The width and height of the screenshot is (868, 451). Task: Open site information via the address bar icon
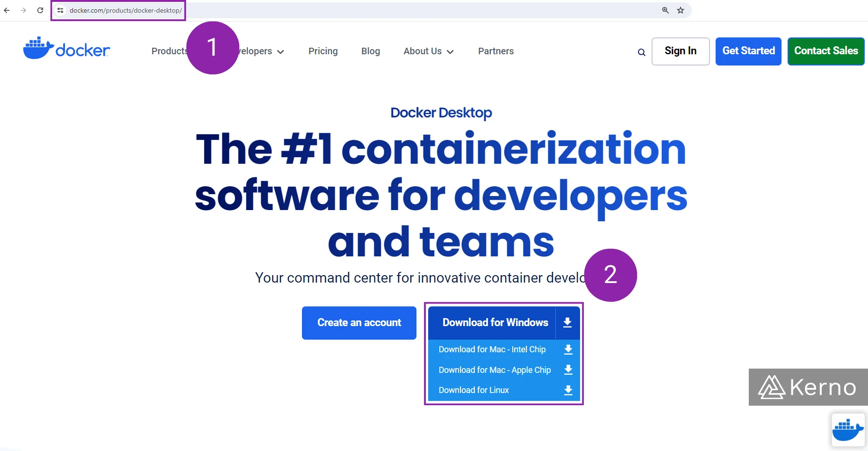tap(60, 10)
